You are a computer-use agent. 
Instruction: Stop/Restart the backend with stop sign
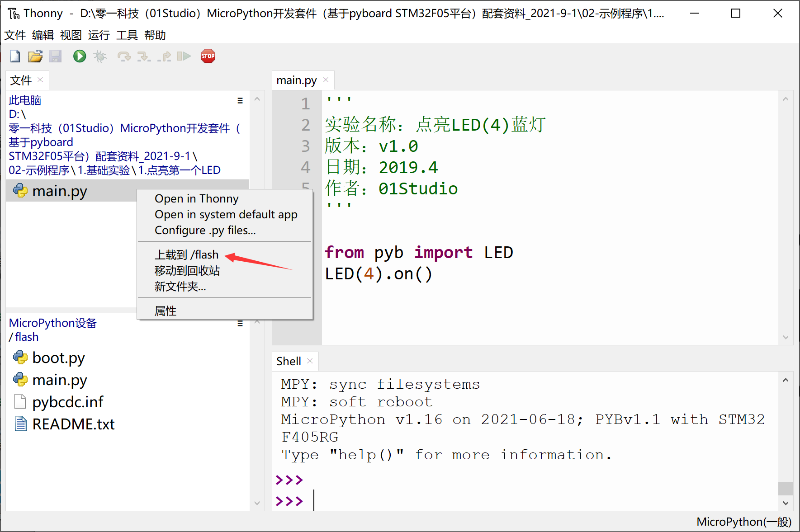(208, 56)
